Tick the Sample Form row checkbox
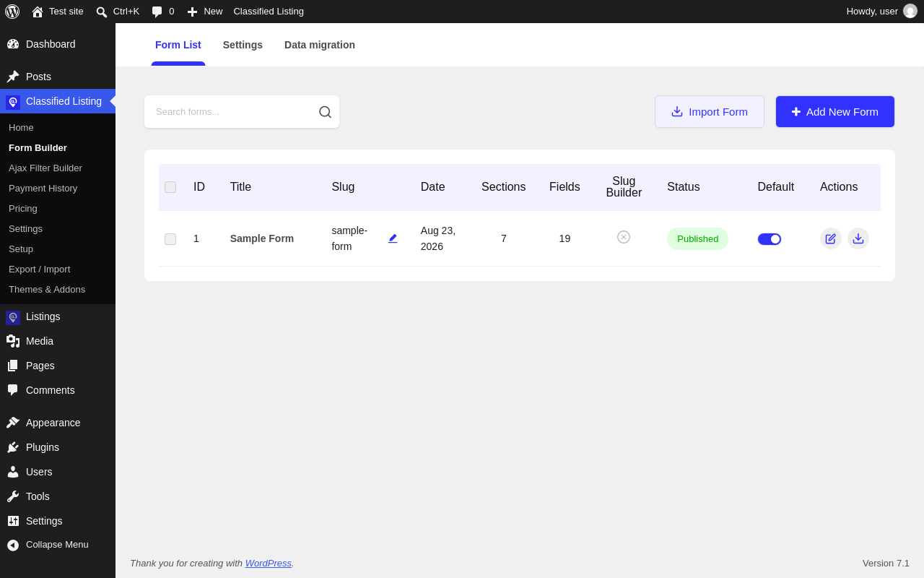Image resolution: width=924 pixels, height=578 pixels. tap(170, 239)
